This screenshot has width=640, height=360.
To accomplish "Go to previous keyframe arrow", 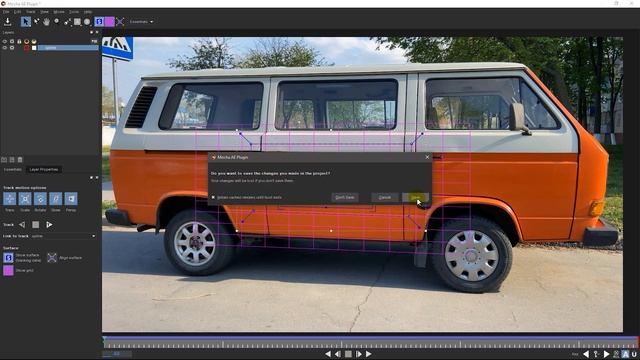I will pos(586,354).
